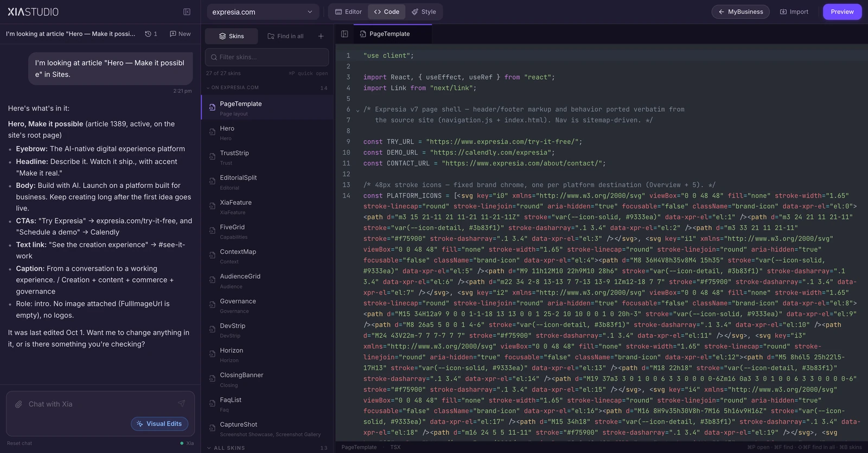Click file icon beside FaqList skin
The width and height of the screenshot is (868, 453).
pos(212,403)
